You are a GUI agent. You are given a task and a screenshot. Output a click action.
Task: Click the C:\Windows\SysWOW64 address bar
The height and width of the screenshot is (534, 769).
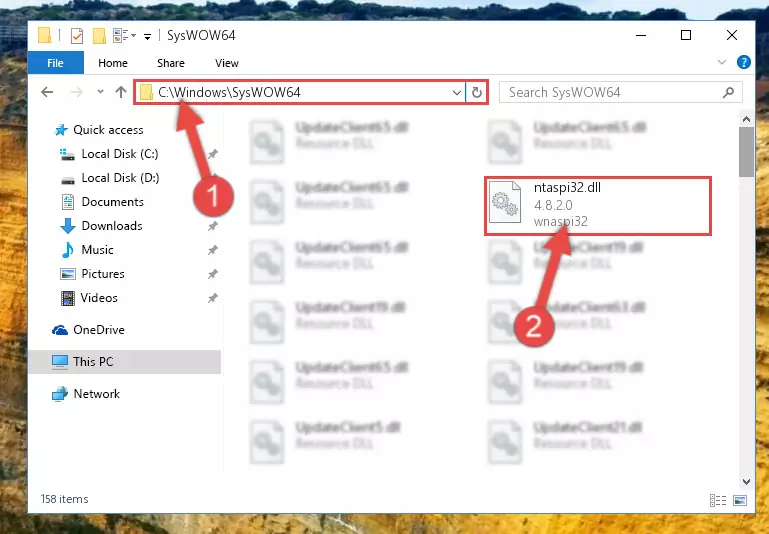click(299, 92)
